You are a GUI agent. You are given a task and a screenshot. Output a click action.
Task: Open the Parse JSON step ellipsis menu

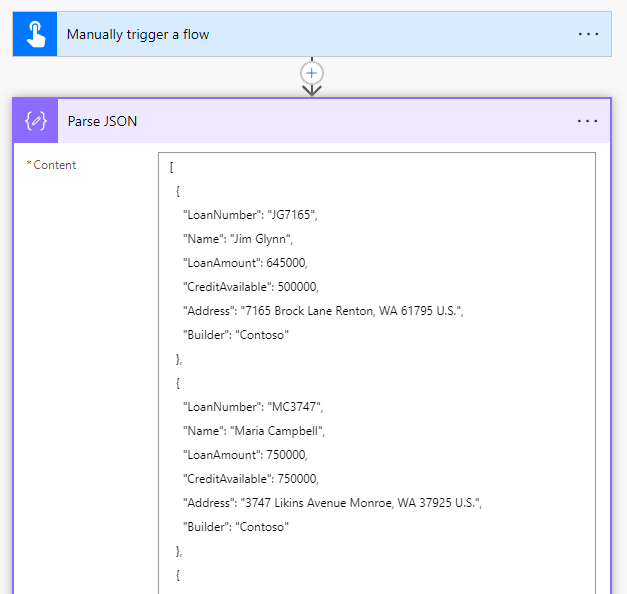click(587, 121)
